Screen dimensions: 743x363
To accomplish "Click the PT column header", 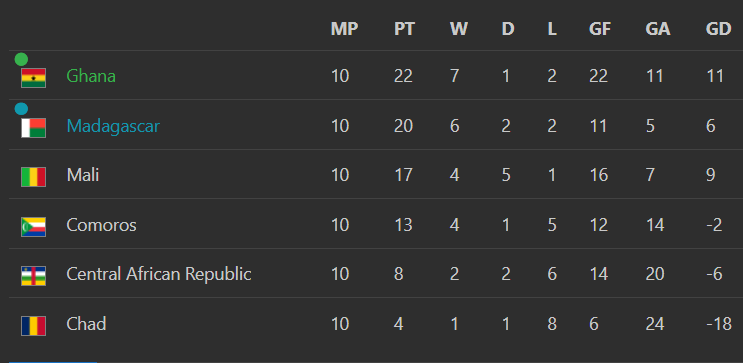I will click(404, 29).
